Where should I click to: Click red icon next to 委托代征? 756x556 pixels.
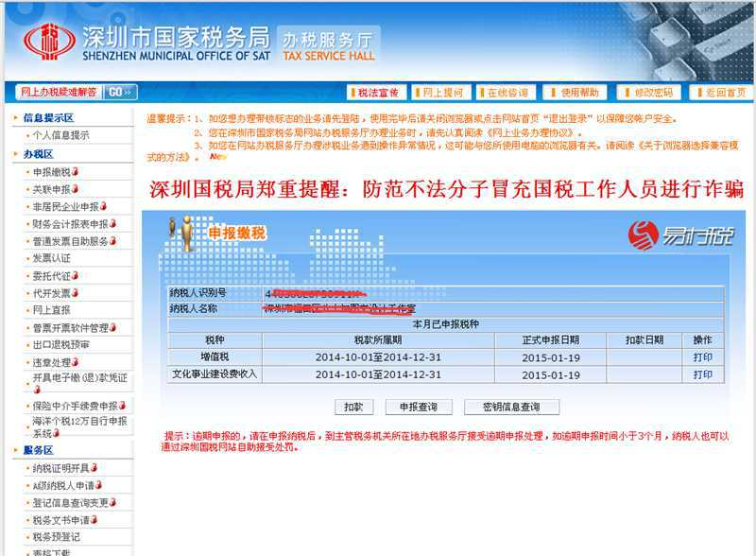pos(75,275)
